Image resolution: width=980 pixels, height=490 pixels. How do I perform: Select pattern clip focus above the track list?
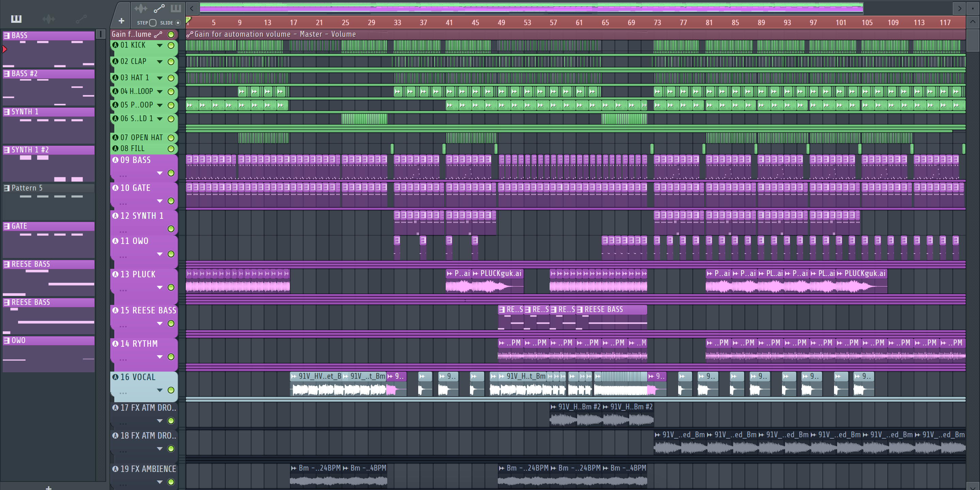pos(176,8)
